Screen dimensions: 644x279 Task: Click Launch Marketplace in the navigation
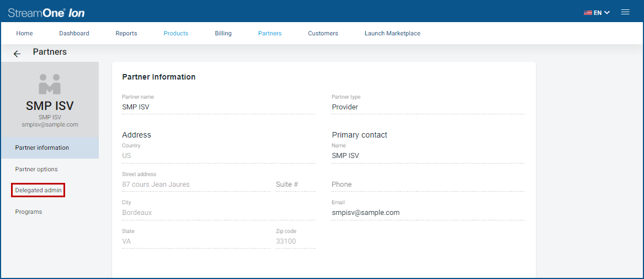coord(392,33)
